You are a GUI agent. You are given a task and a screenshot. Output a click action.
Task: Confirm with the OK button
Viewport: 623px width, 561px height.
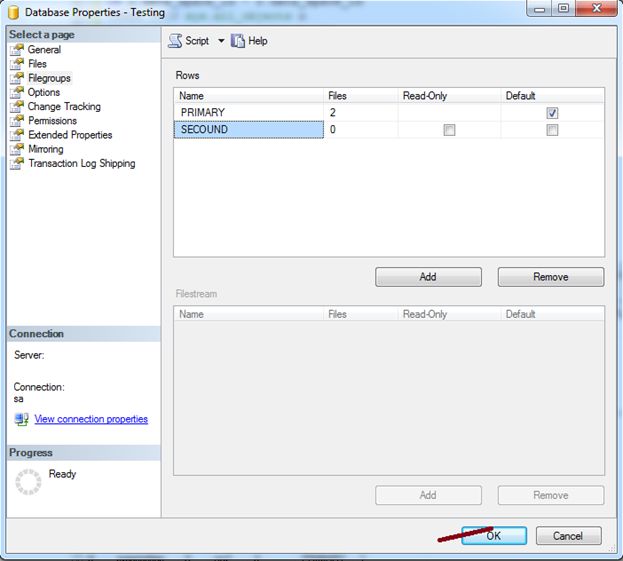coord(494,536)
